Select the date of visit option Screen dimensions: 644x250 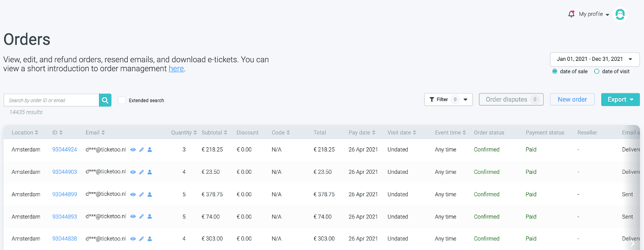(597, 72)
